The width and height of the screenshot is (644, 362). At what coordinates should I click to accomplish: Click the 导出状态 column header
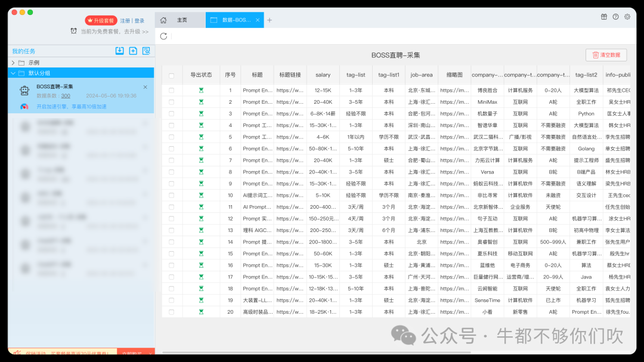point(202,75)
